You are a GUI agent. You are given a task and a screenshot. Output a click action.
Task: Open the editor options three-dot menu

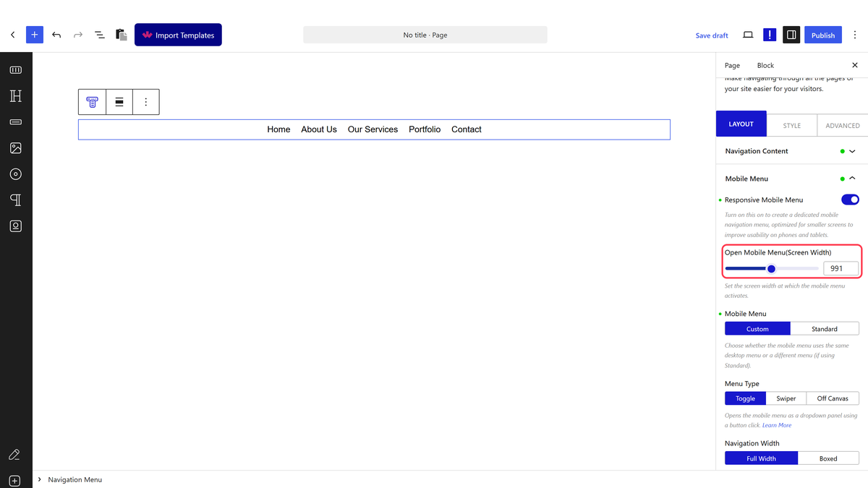coord(855,35)
